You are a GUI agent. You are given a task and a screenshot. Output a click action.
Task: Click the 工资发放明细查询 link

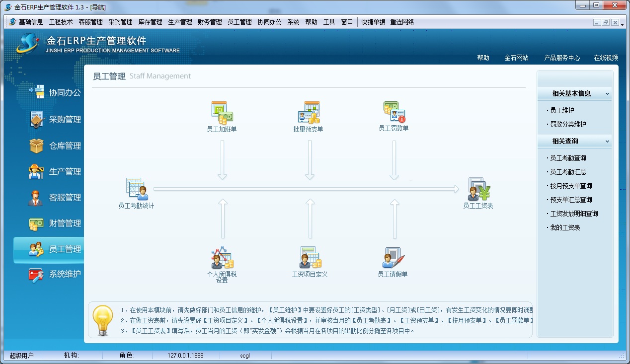(x=574, y=214)
